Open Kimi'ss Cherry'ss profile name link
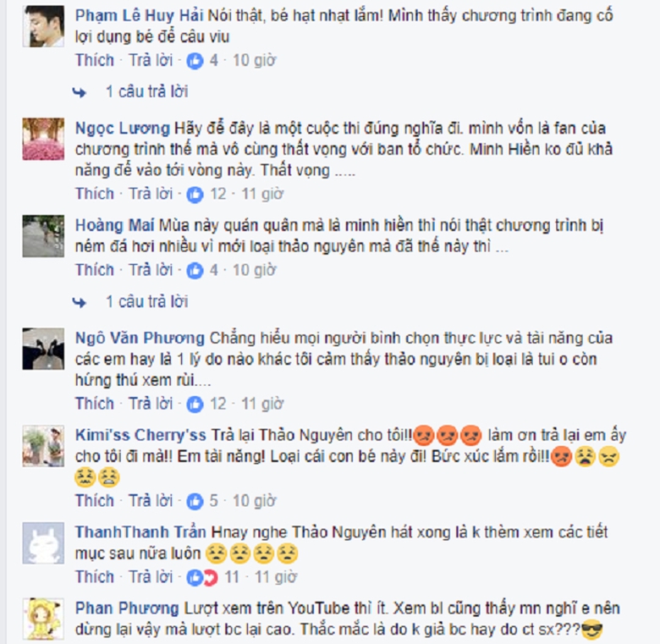Screen dimensions: 660x644 (x=140, y=435)
